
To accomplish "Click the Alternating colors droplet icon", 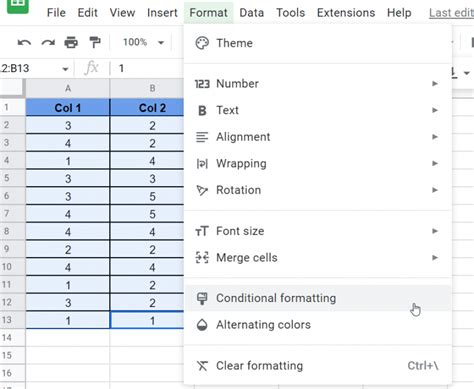I will coord(202,325).
